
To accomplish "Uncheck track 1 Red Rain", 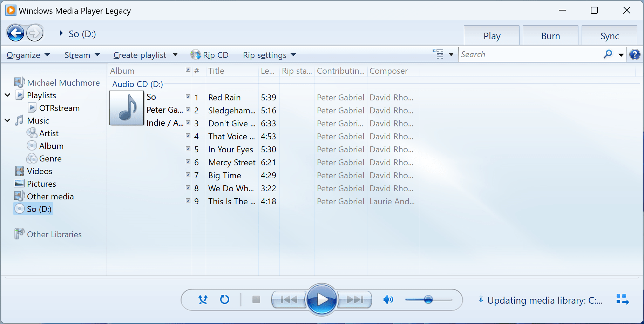I will pyautogui.click(x=188, y=97).
